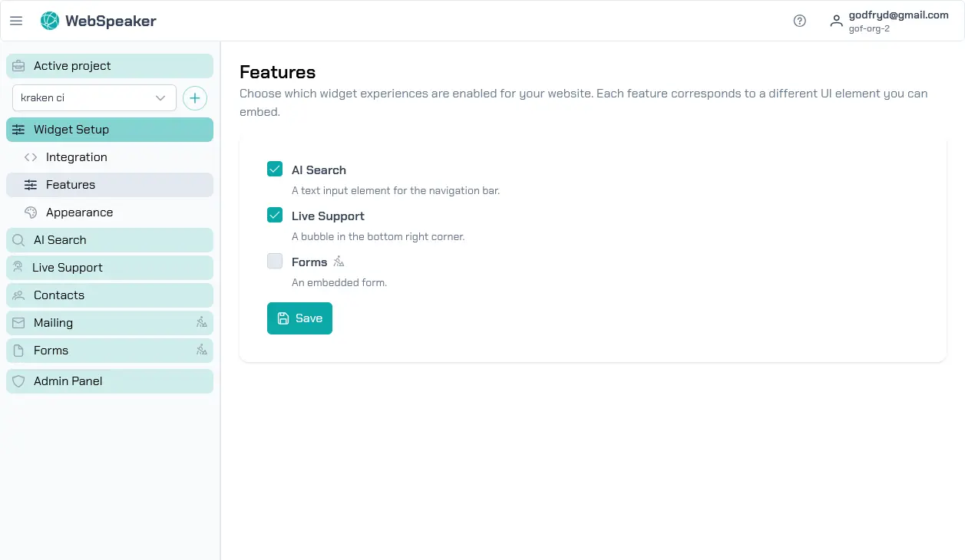Click the Mailing envelope icon
The width and height of the screenshot is (965, 560).
coord(18,323)
